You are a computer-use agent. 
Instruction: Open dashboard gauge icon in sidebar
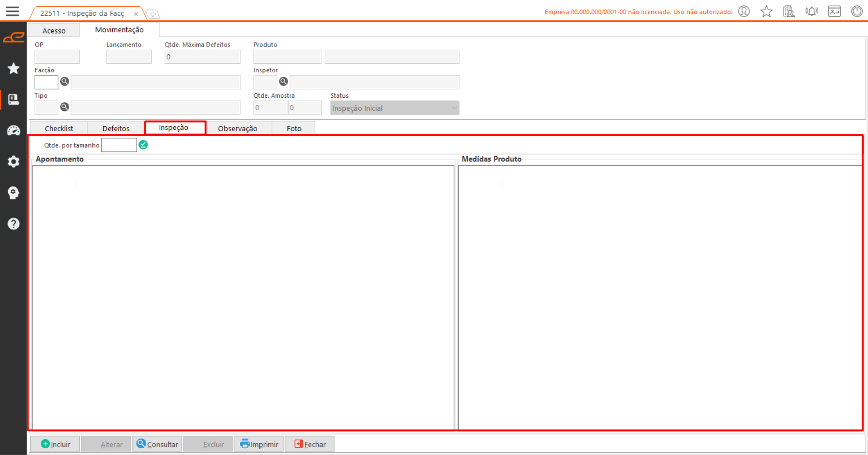14,131
